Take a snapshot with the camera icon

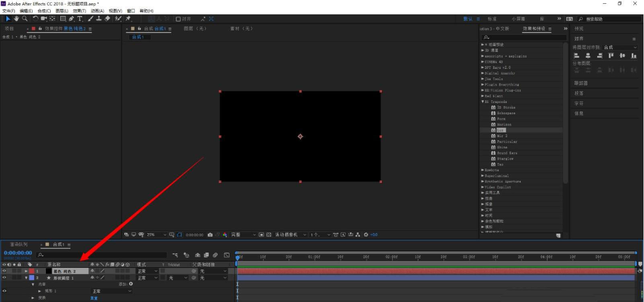tap(210, 235)
